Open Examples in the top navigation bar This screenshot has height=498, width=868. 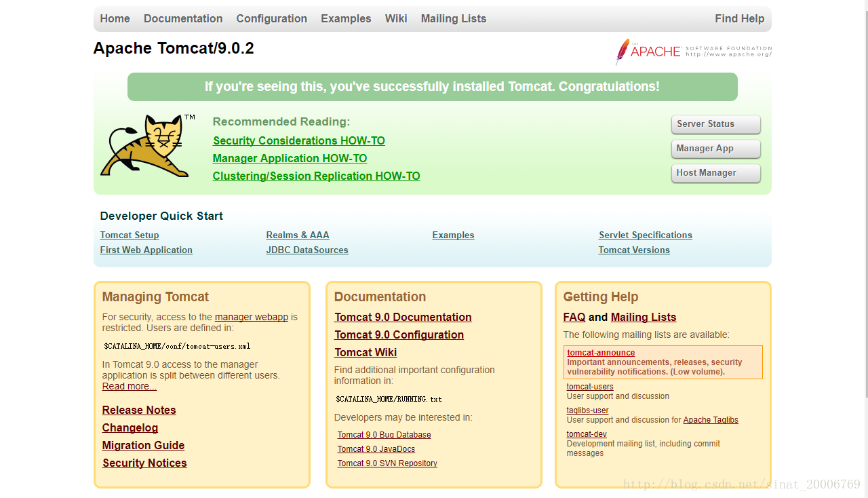pyautogui.click(x=346, y=19)
